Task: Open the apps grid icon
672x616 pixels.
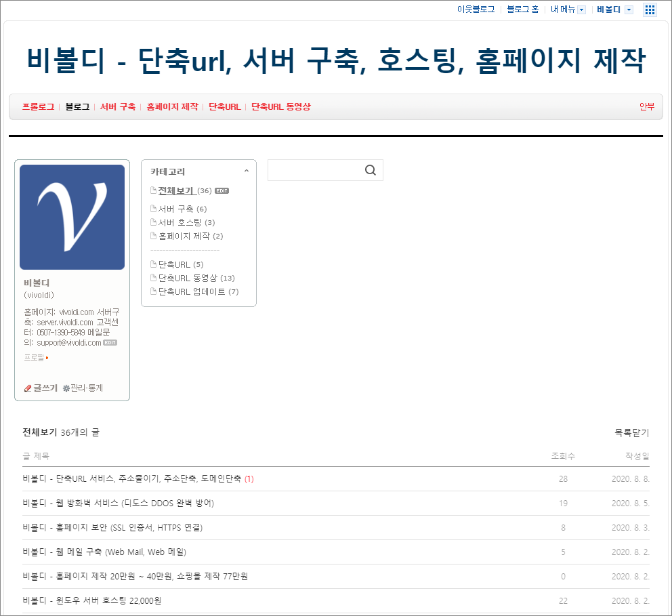Action: pos(650,10)
